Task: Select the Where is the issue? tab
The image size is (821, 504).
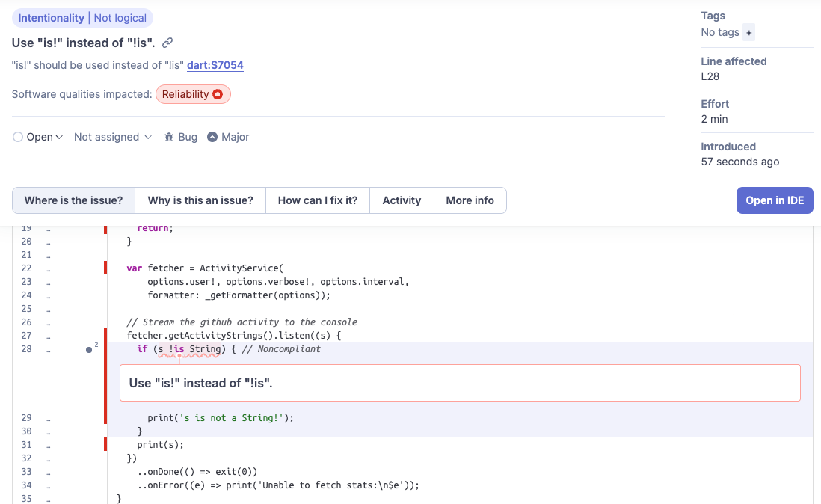Action: point(73,200)
